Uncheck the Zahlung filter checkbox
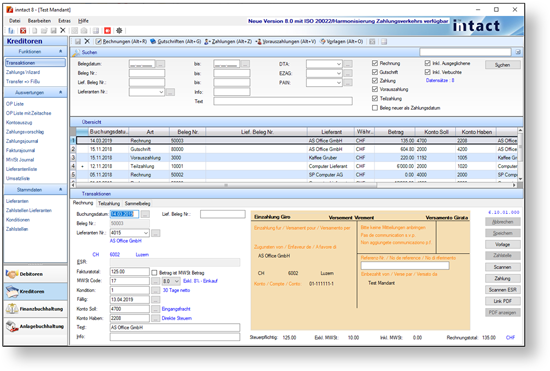This screenshot has width=550, height=371. point(375,81)
